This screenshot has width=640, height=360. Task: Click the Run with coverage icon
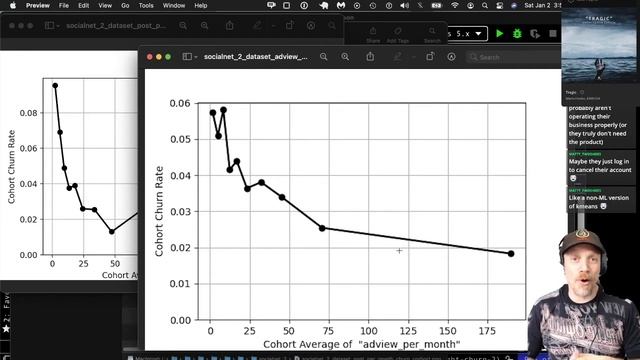(x=535, y=33)
